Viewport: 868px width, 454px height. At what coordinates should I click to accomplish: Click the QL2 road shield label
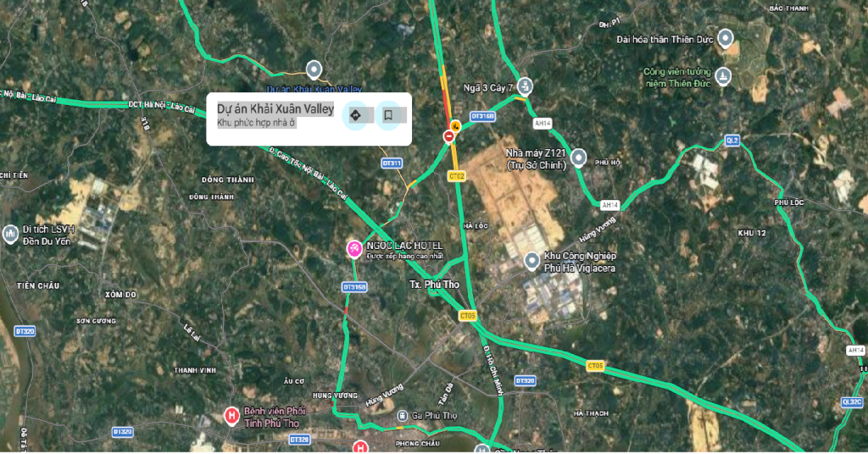coord(732,141)
